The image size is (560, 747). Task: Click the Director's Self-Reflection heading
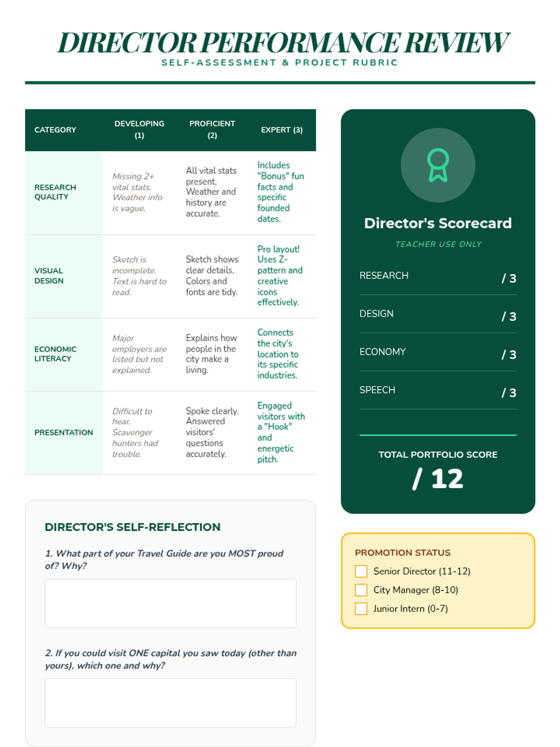(133, 527)
